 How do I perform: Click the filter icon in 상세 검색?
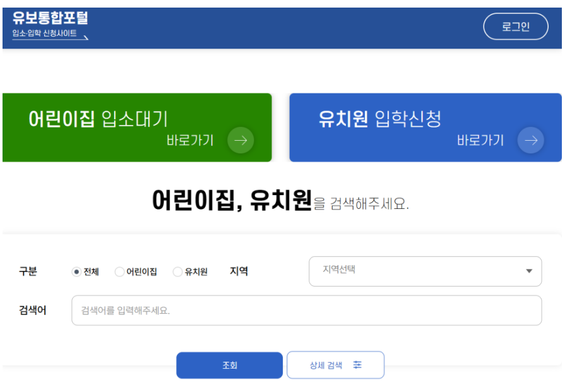tap(357, 365)
